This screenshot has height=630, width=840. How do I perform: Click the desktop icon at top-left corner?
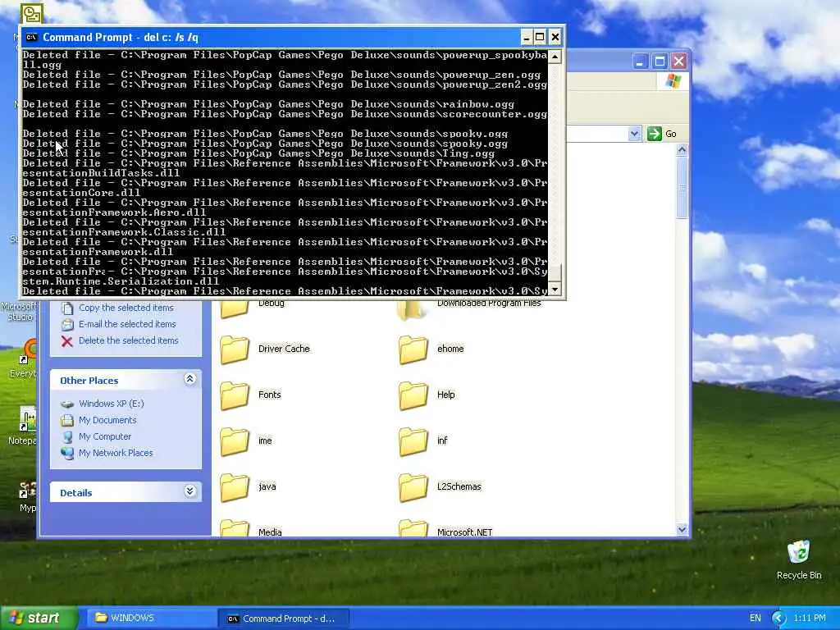(x=31, y=14)
